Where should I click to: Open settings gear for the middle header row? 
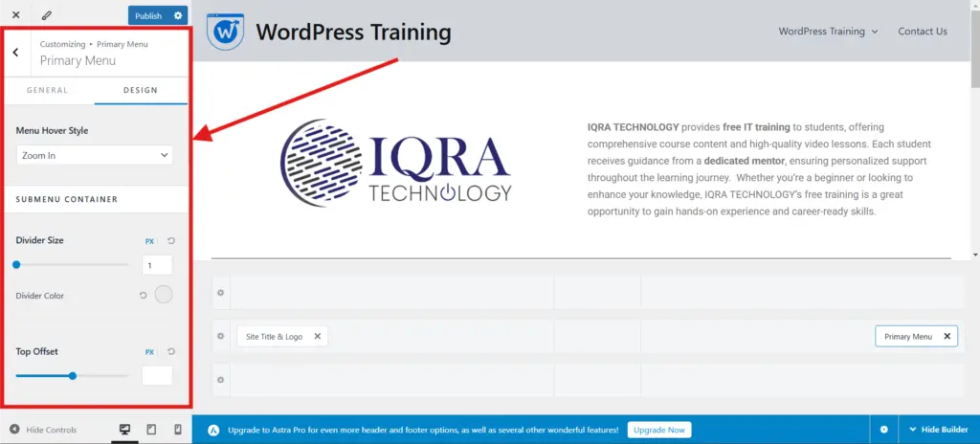coord(221,337)
